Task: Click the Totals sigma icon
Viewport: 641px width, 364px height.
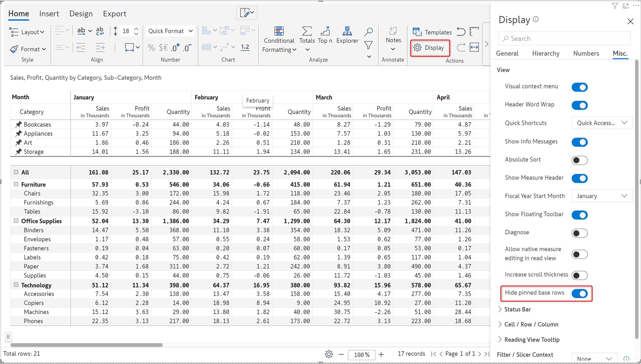Action: pyautogui.click(x=307, y=31)
